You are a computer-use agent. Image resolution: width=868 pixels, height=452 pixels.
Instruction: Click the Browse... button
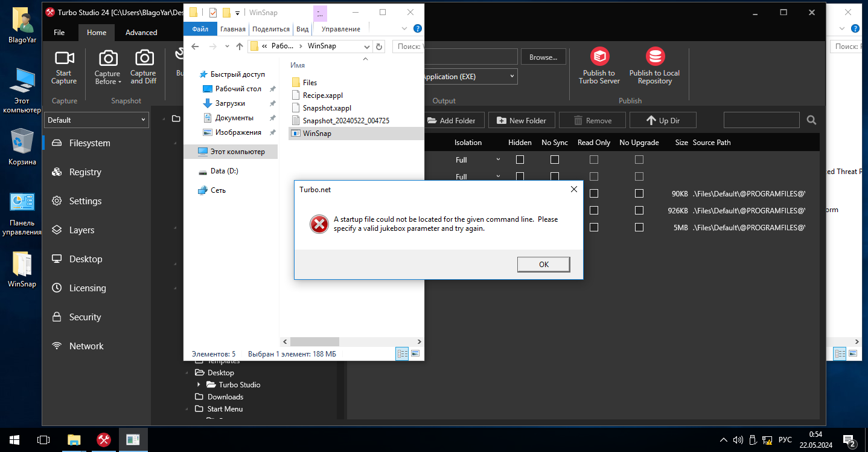click(543, 57)
